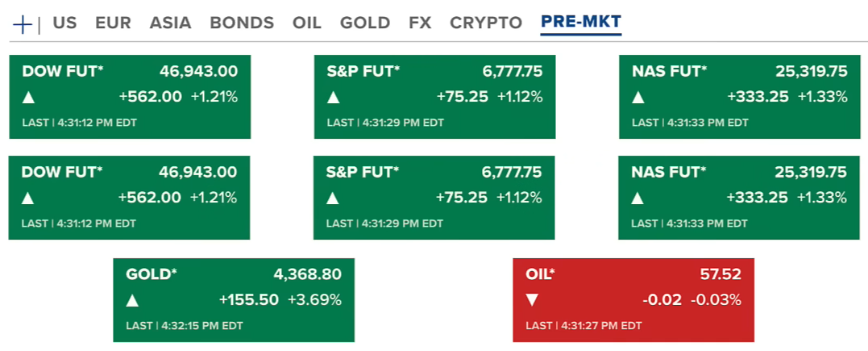This screenshot has width=868, height=351.
Task: Click the upper NAS FUT* tile label
Action: pos(669,71)
